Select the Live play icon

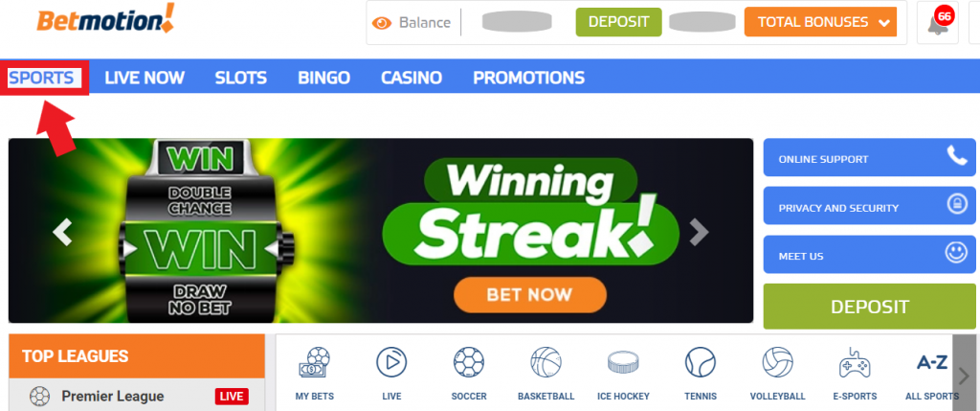pyautogui.click(x=391, y=362)
